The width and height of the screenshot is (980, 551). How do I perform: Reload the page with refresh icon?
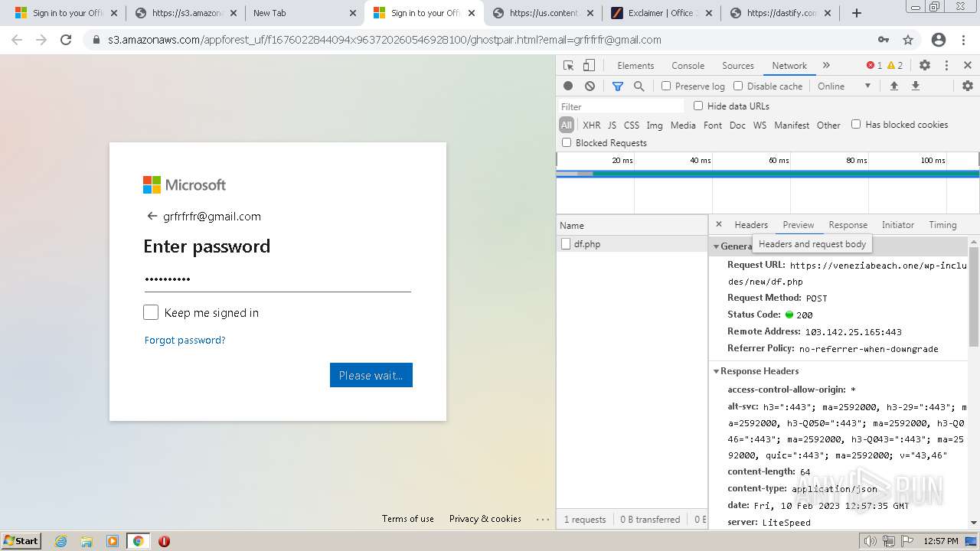pos(66,40)
